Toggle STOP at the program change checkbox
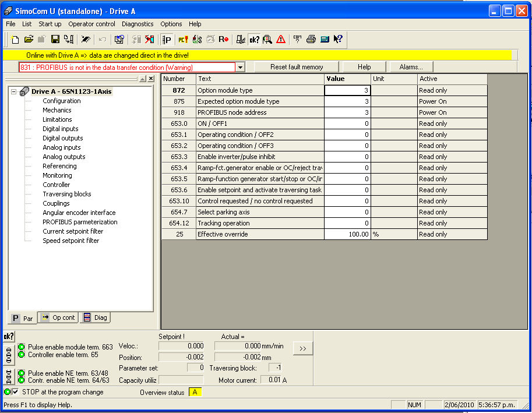532x413 pixels. point(15,392)
